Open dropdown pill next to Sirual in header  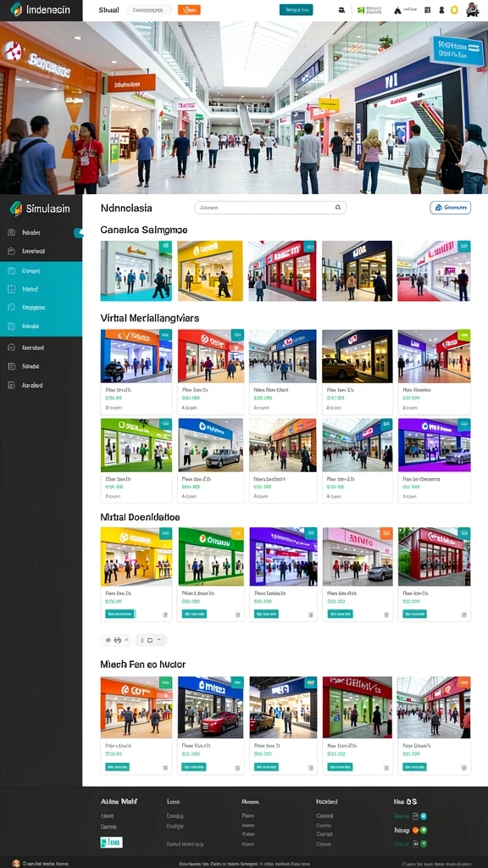149,9
